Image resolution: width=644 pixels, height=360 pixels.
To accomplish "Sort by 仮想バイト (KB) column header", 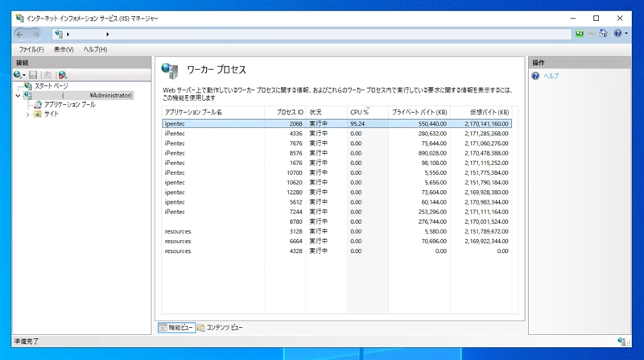I will 481,112.
